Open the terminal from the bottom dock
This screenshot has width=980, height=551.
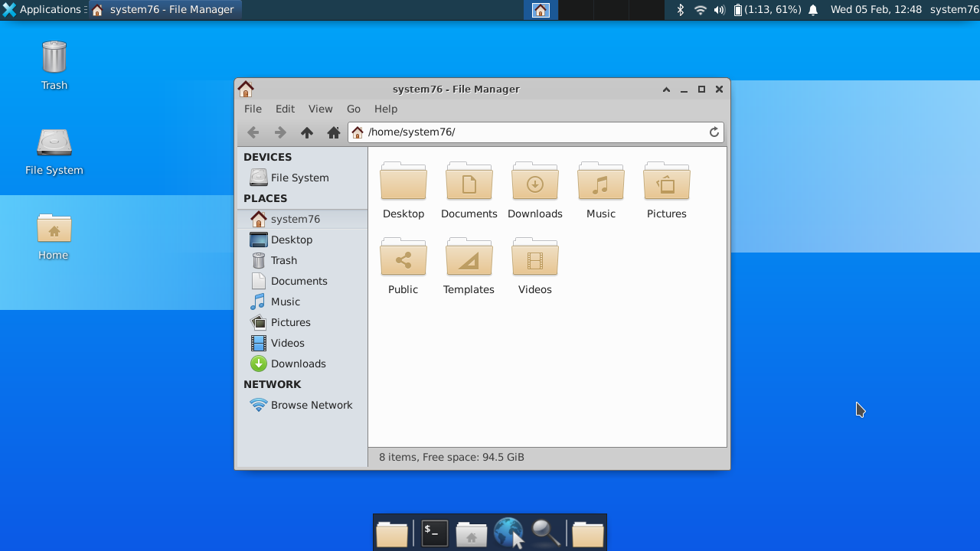[433, 532]
